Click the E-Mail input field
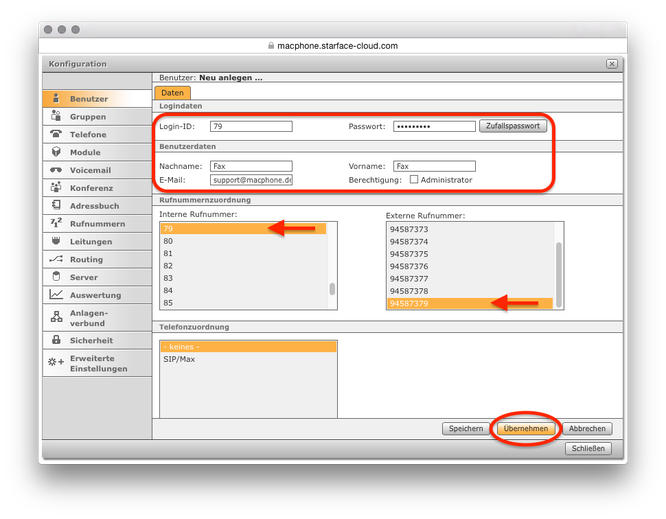The image size is (666, 519). point(251,180)
